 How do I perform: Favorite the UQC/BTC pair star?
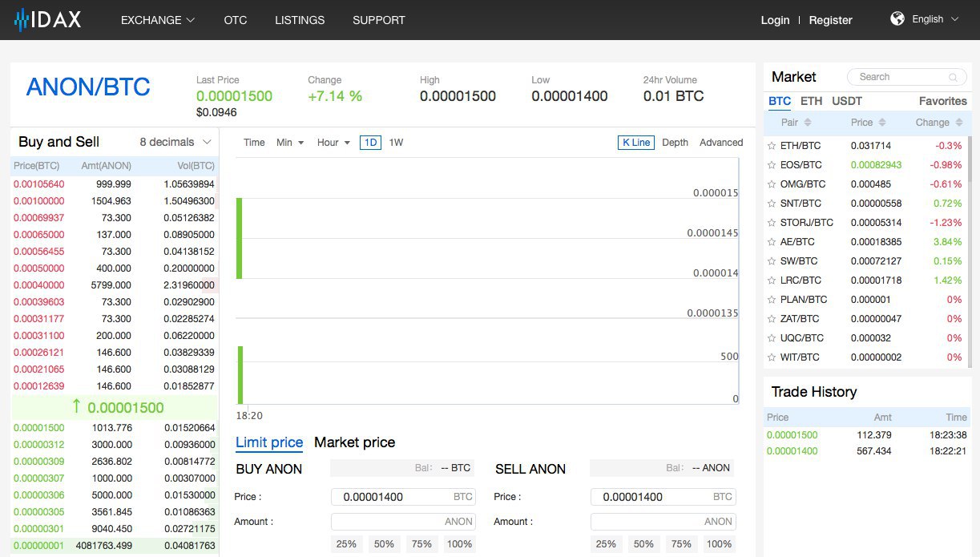point(772,338)
